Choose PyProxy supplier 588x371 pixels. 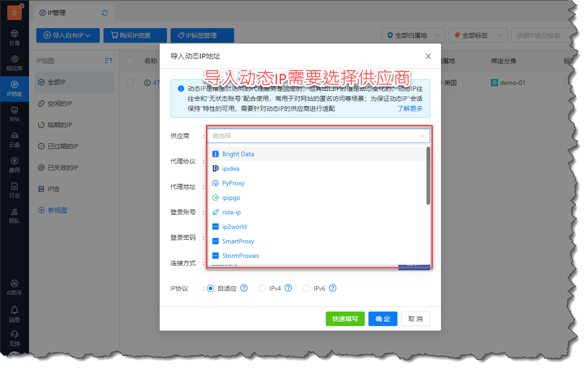tap(317, 183)
